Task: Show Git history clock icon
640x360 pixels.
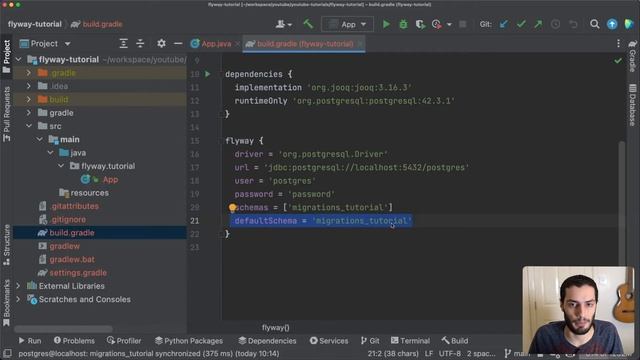Action: [x=555, y=24]
